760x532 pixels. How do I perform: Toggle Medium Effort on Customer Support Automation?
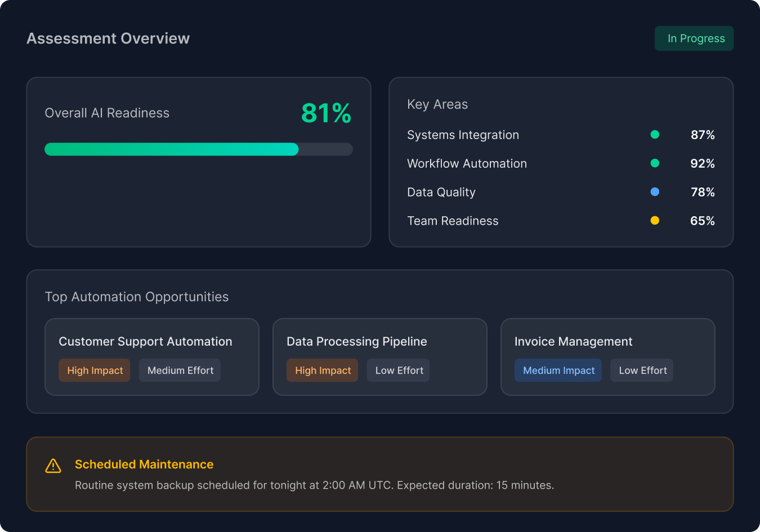180,370
